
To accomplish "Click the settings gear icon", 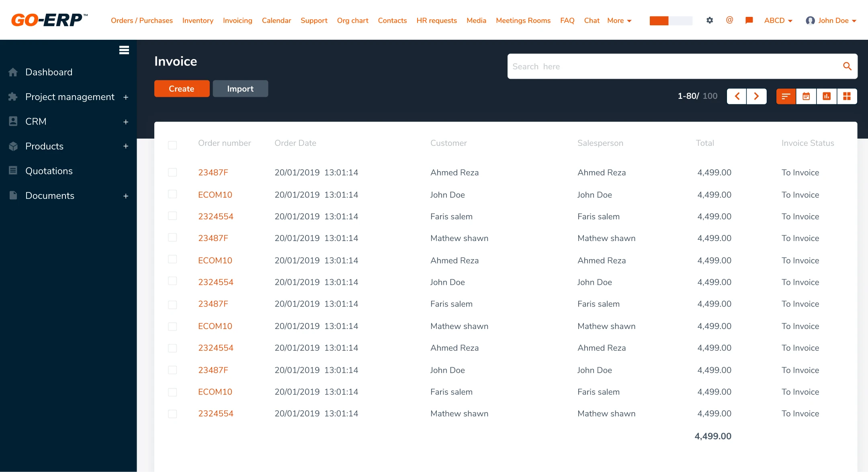I will coord(710,20).
